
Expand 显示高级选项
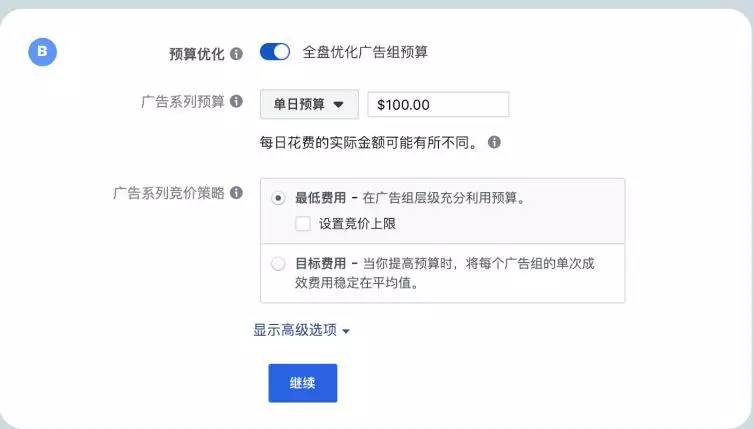(x=301, y=330)
